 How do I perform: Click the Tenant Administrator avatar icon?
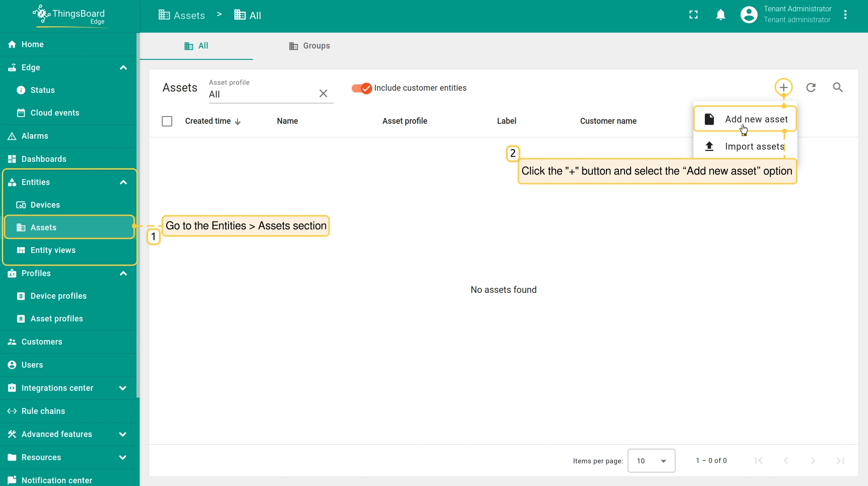[749, 15]
